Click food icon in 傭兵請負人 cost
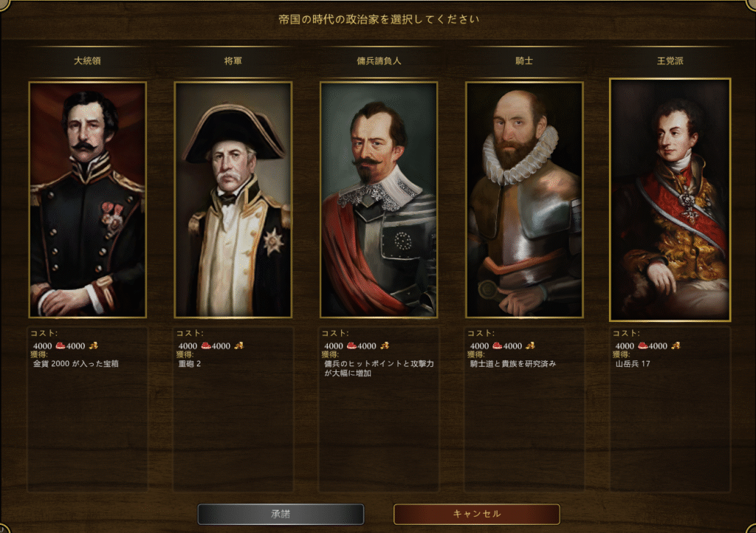 [351, 345]
